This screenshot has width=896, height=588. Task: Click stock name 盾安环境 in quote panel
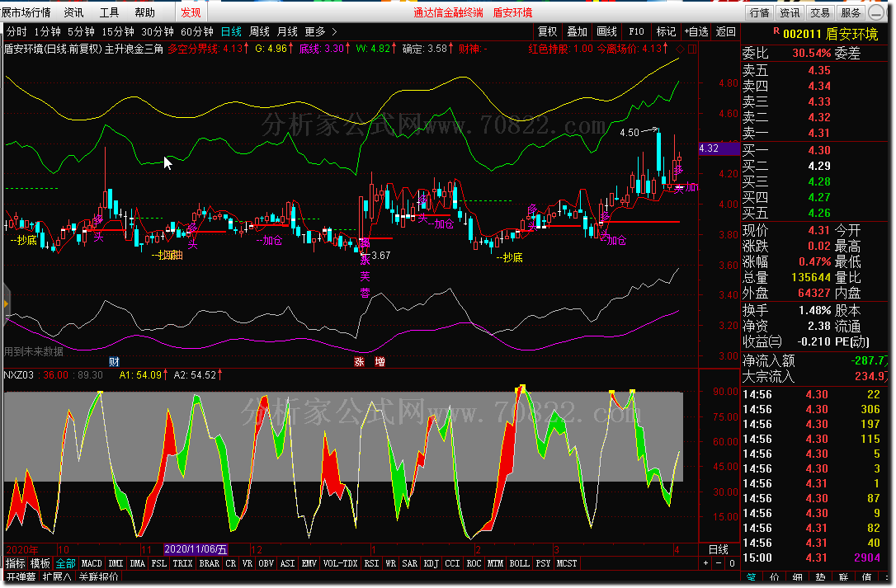coord(851,34)
